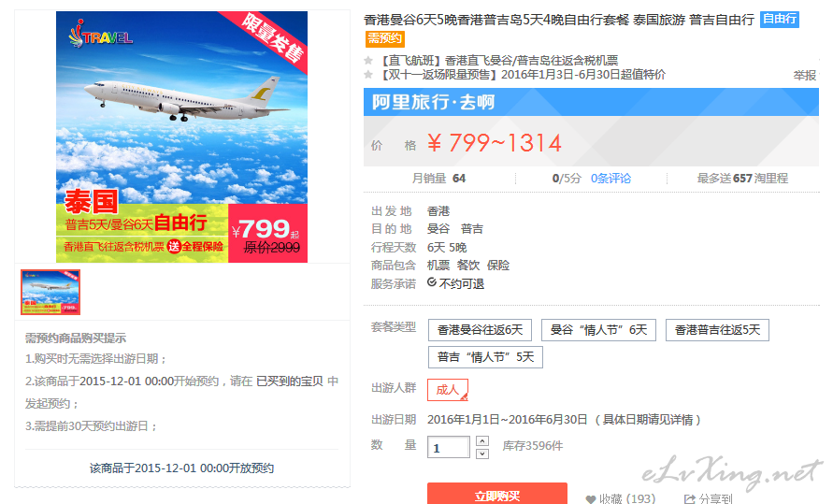
Task: Click the 需预约 orange tag
Action: pyautogui.click(x=384, y=38)
